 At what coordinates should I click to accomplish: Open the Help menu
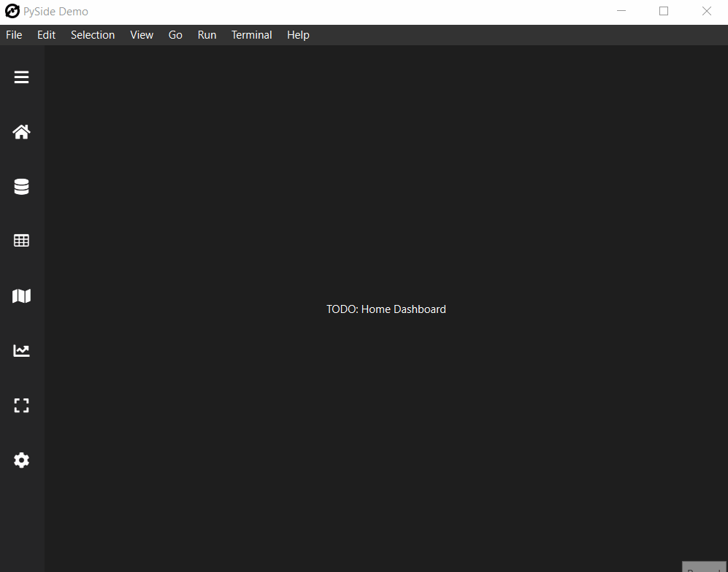pyautogui.click(x=298, y=34)
